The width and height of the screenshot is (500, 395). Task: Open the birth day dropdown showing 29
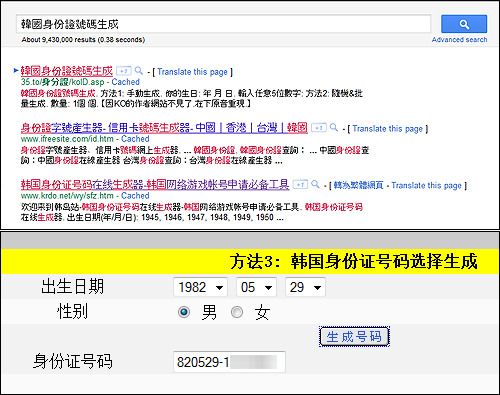[x=305, y=287]
